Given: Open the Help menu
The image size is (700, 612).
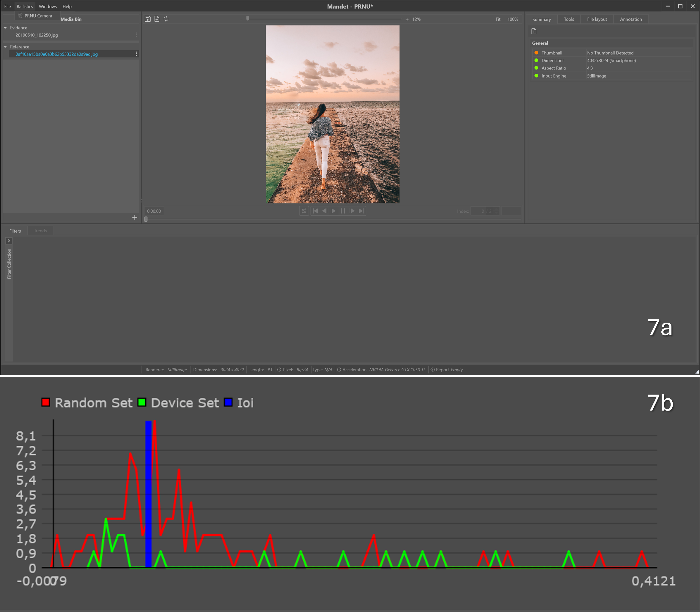Looking at the screenshot, I should (x=67, y=7).
